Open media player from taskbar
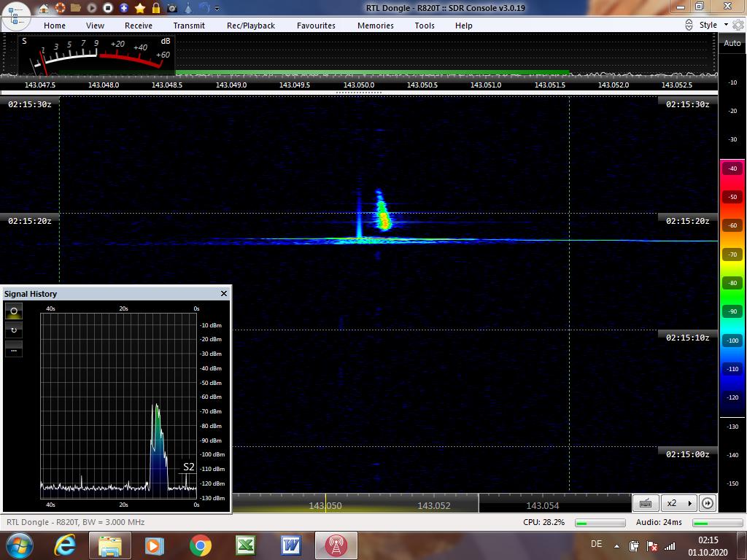The width and height of the screenshot is (747, 560). click(155, 545)
